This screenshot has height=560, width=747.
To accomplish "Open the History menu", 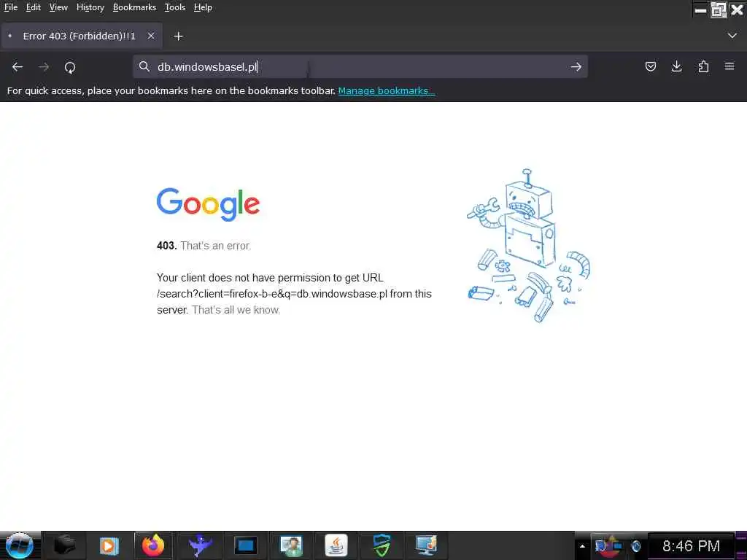I will [x=90, y=7].
